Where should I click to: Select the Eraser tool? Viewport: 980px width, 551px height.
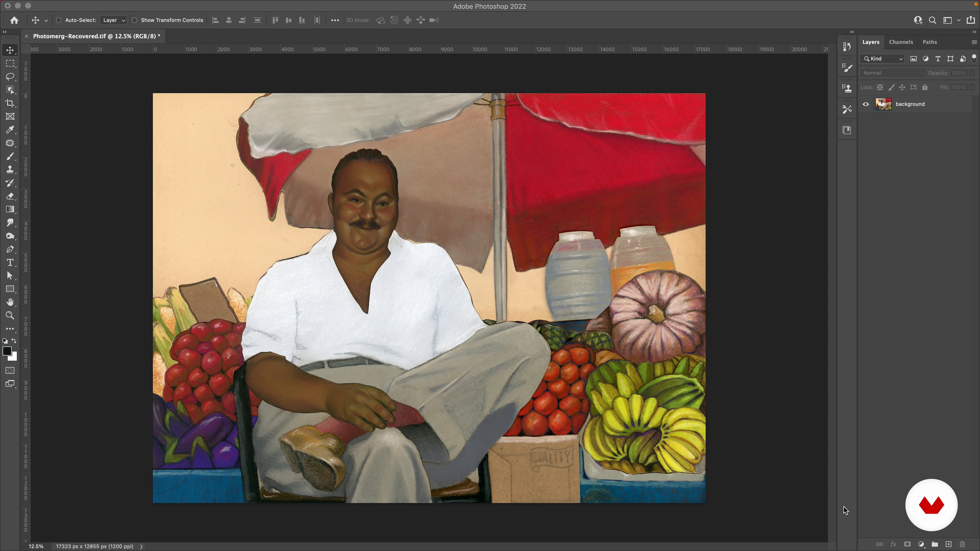(x=10, y=196)
